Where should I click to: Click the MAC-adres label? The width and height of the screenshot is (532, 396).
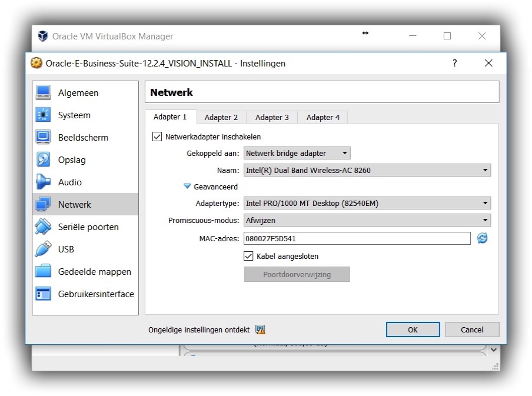click(219, 238)
